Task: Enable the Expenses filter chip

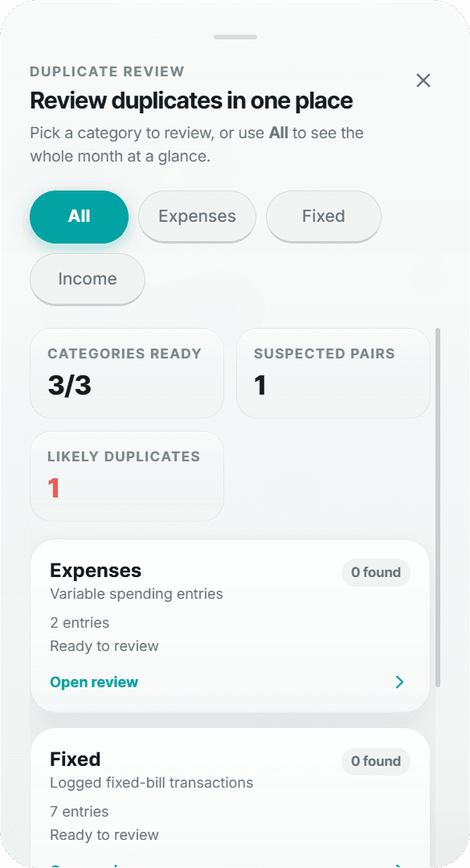Action: tap(197, 216)
